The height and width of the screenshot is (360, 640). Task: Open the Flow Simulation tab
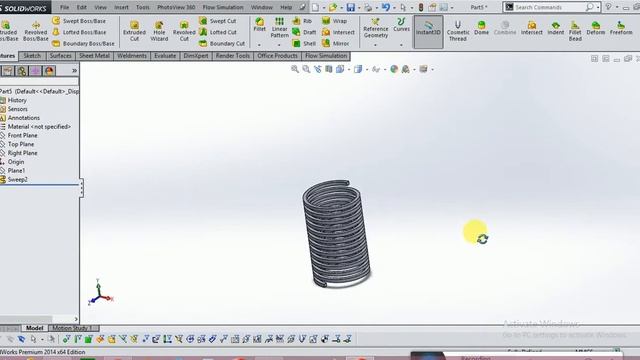pos(326,56)
